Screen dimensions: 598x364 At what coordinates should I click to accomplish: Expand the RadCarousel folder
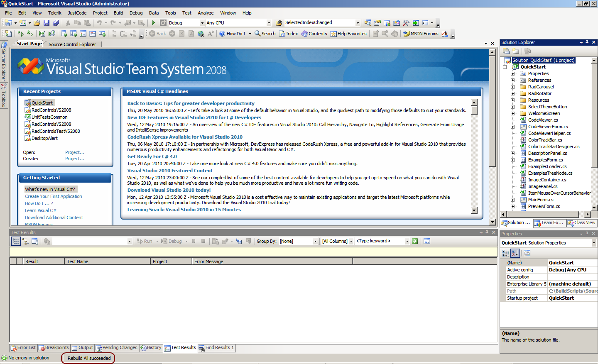(x=512, y=87)
